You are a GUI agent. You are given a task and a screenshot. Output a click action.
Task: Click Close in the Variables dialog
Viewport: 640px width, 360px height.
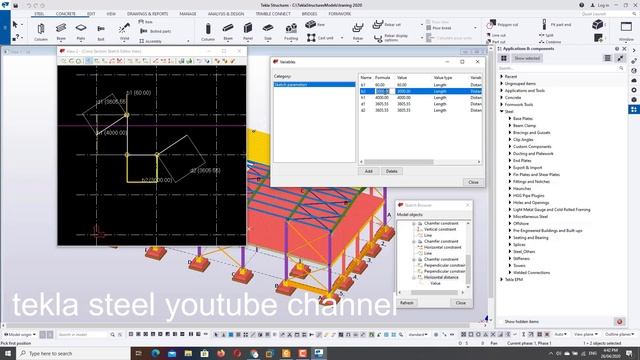coord(473,182)
